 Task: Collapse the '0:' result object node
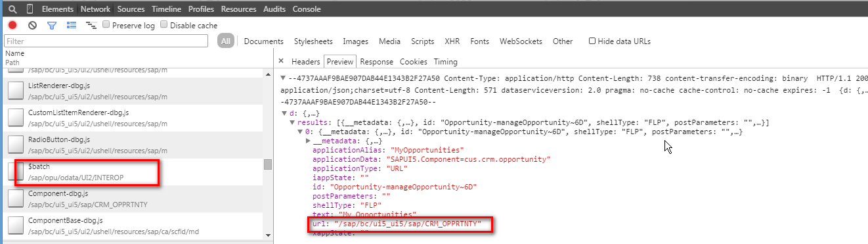point(301,132)
